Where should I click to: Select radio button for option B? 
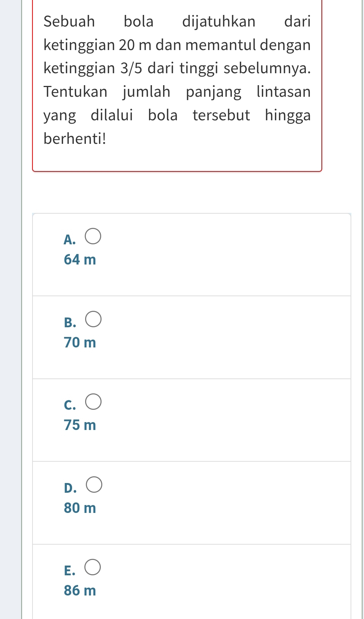point(93,319)
